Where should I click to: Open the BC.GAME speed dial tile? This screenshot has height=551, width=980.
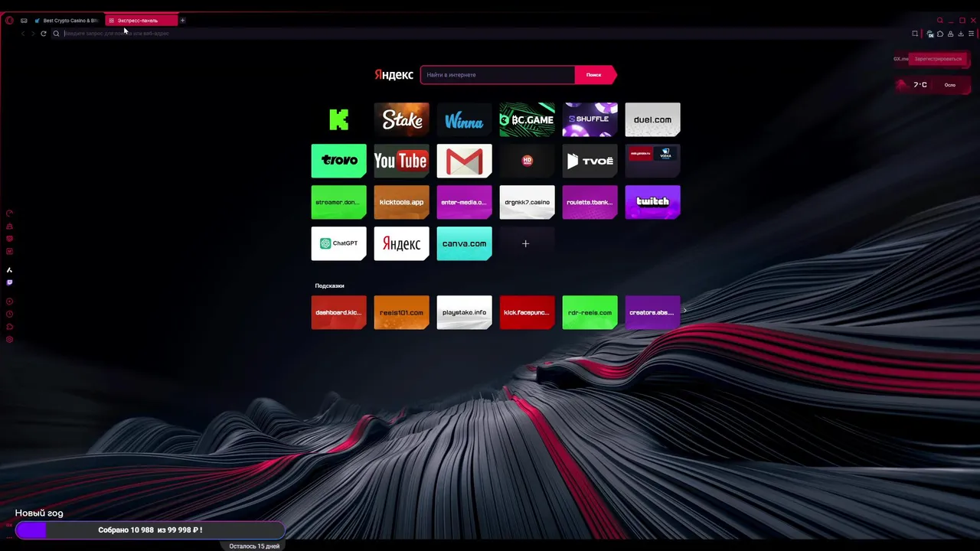528,119
